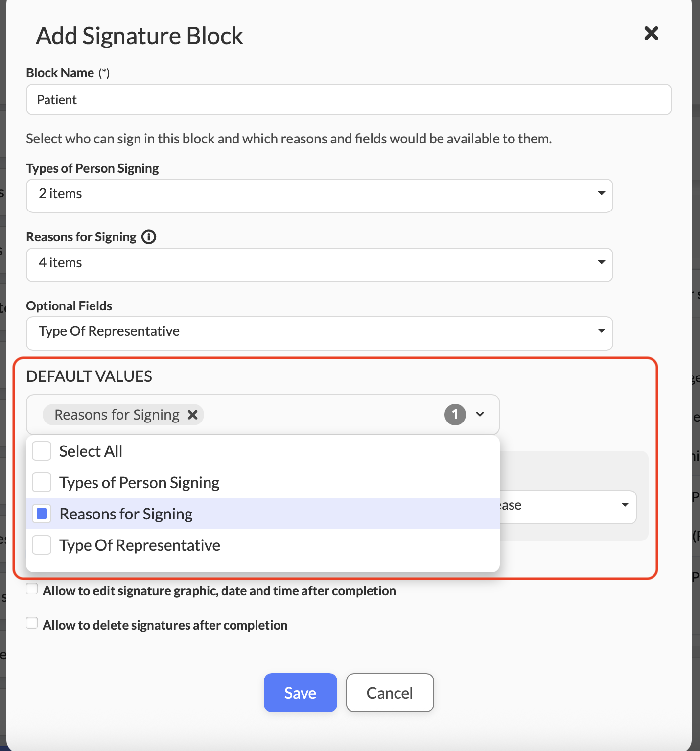Check Types of Person Signing option

pos(42,482)
